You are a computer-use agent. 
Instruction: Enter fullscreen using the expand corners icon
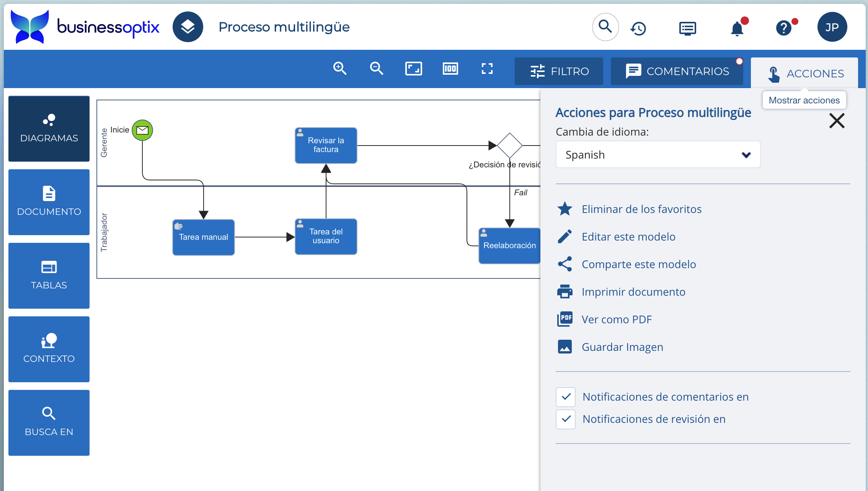pyautogui.click(x=487, y=69)
